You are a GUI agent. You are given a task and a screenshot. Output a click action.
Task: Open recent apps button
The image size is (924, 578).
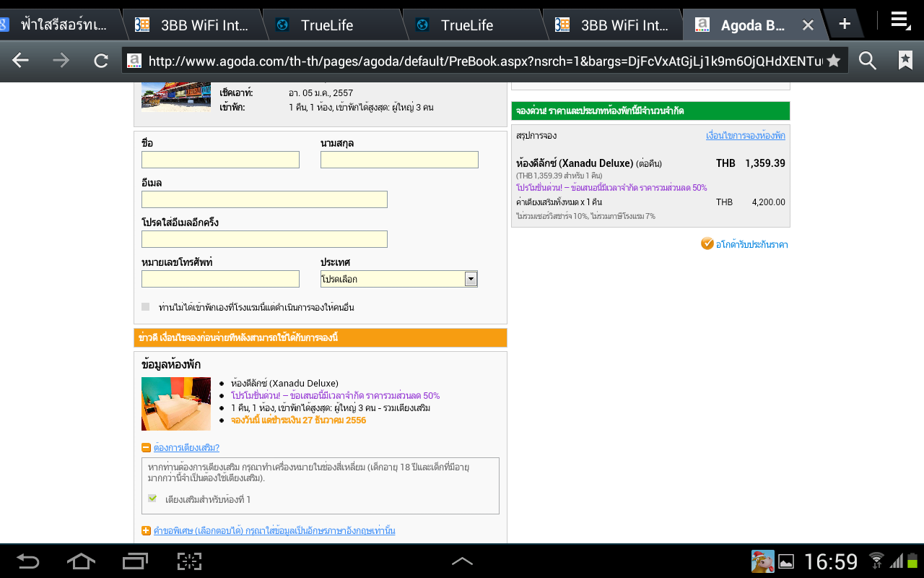click(135, 561)
